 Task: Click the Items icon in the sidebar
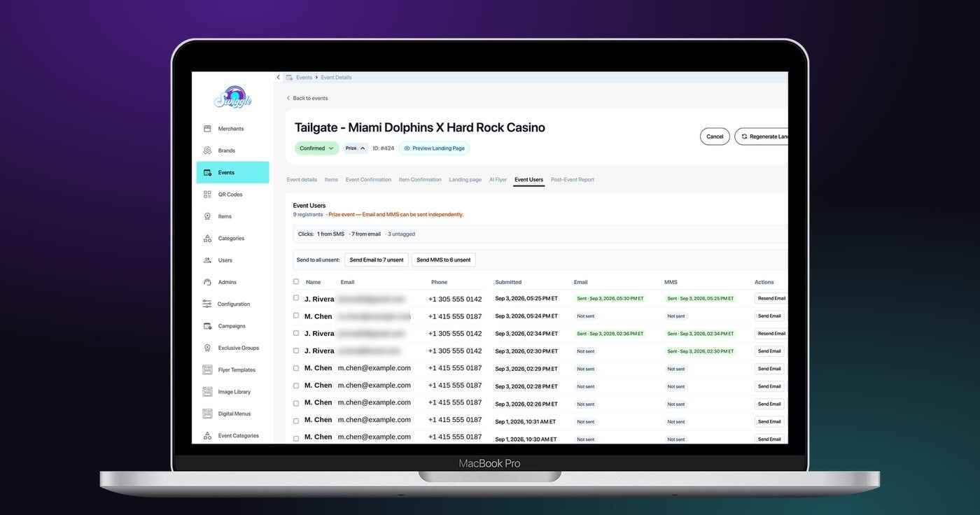point(207,216)
